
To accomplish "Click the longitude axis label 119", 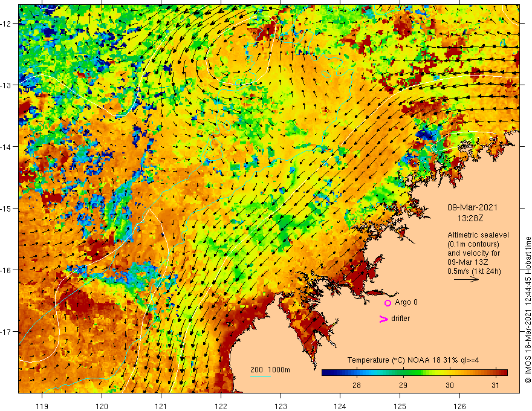I will 42,406.
